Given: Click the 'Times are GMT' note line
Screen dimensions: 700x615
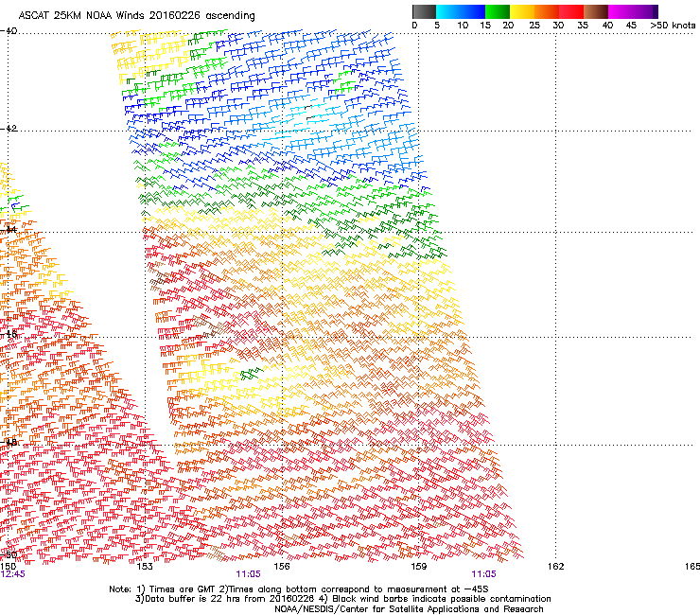Looking at the screenshot, I should pyautogui.click(x=299, y=589).
